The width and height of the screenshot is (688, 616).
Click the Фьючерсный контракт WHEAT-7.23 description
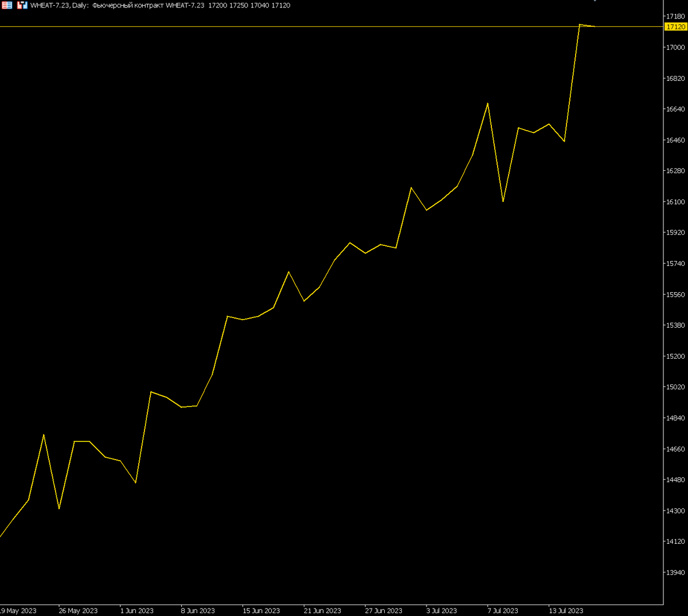point(148,5)
